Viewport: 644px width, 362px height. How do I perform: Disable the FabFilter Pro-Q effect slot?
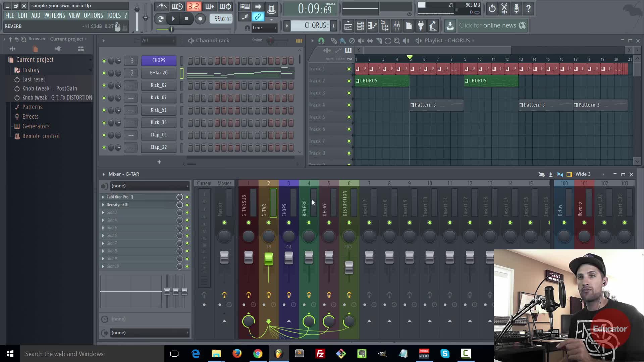[x=187, y=197]
